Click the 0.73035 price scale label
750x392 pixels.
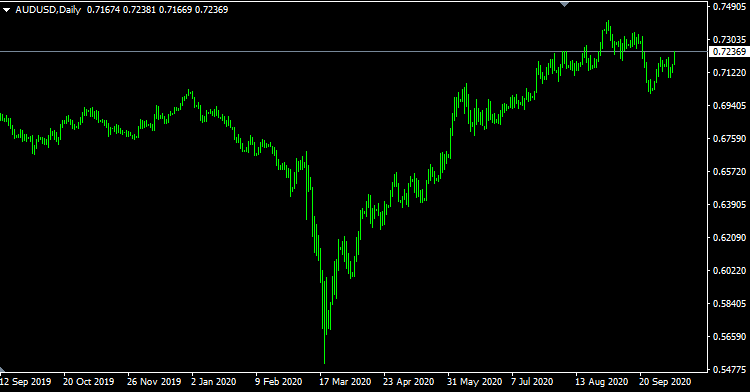coord(729,39)
